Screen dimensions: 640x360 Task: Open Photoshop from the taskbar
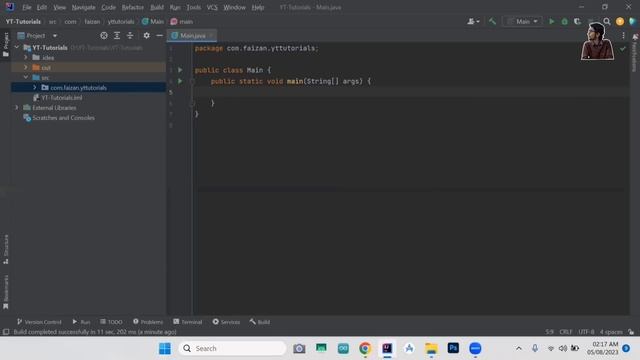(x=453, y=348)
